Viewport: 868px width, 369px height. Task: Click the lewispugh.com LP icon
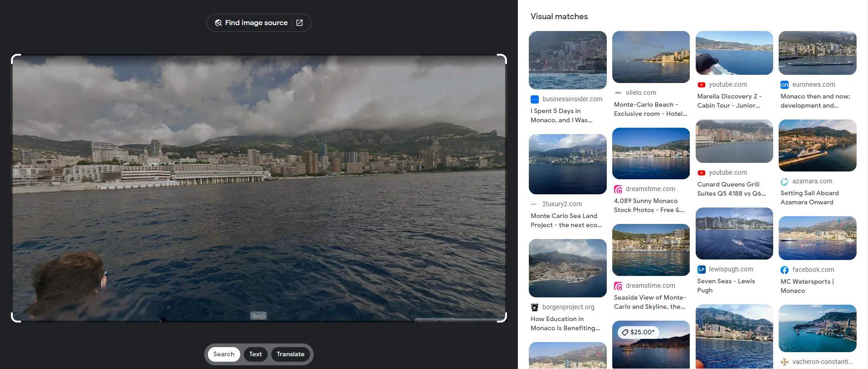click(x=702, y=270)
